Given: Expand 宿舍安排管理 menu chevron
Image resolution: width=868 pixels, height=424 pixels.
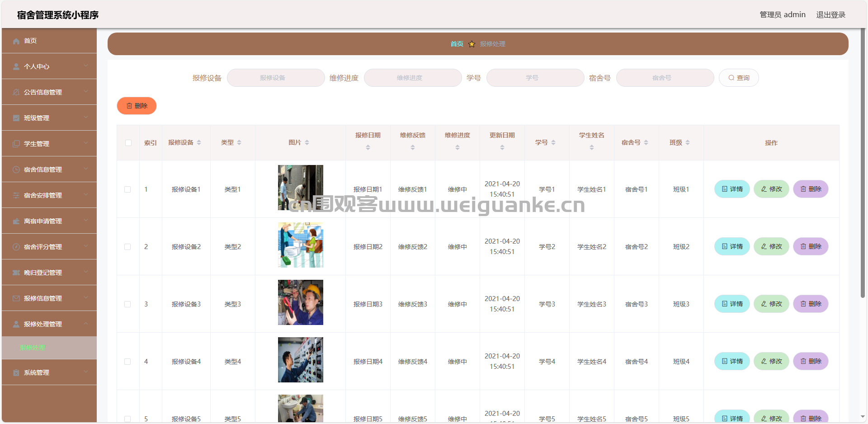Looking at the screenshot, I should coord(86,195).
